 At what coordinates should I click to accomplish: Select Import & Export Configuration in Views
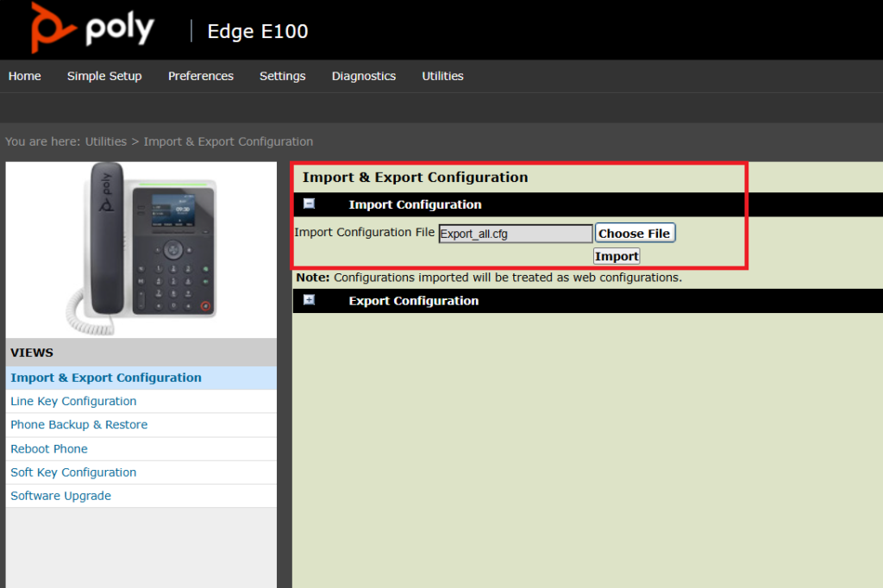[x=106, y=378]
